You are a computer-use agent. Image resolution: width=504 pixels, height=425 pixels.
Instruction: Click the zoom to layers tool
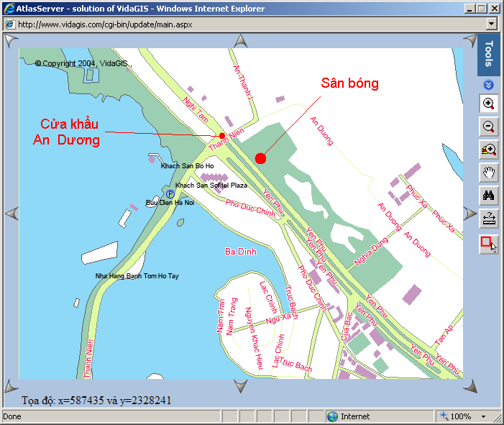point(489,150)
